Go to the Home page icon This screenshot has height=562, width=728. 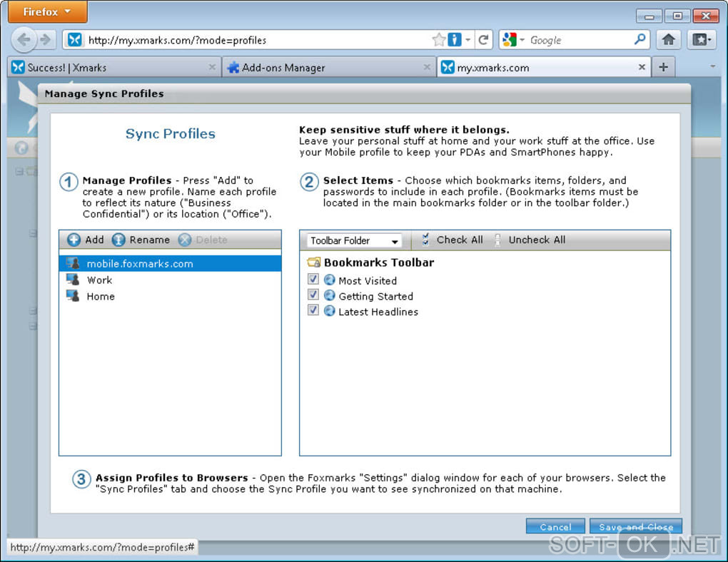pos(668,40)
